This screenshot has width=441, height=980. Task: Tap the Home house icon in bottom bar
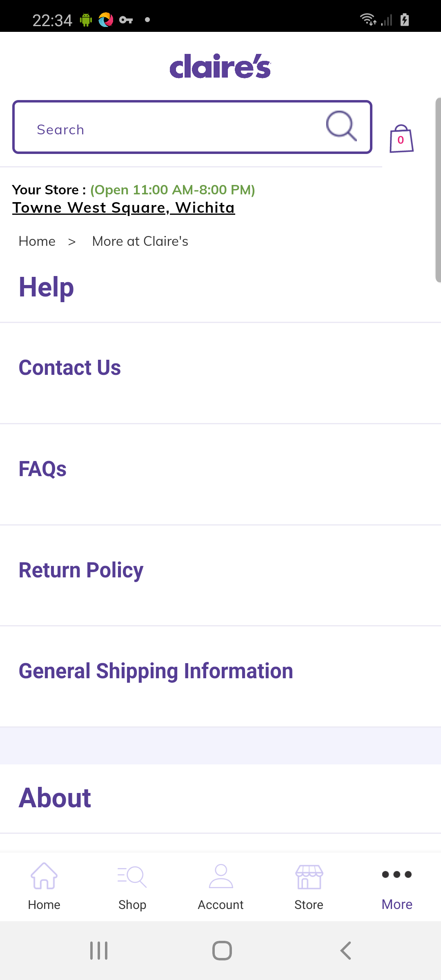point(44,875)
